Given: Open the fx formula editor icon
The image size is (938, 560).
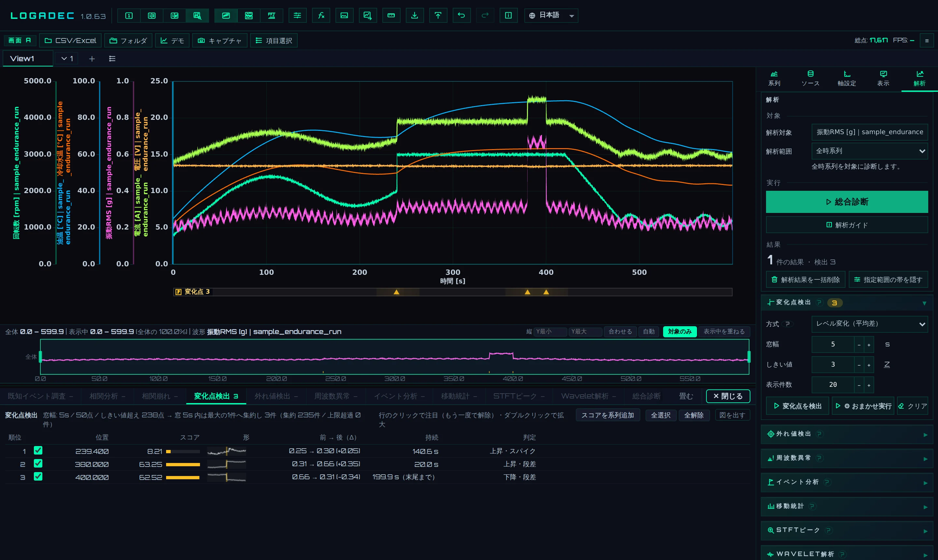Looking at the screenshot, I should coord(321,16).
